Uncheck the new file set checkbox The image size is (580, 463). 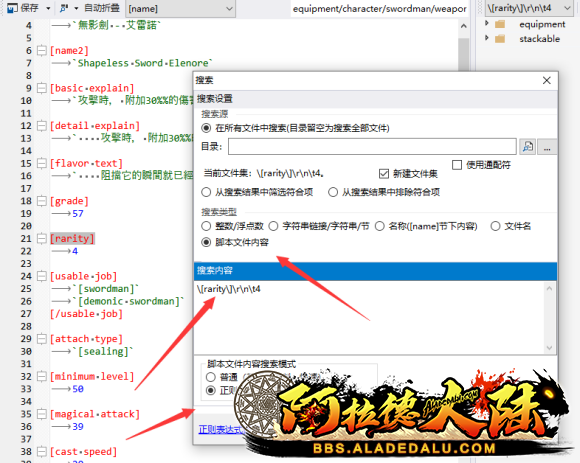click(x=384, y=173)
